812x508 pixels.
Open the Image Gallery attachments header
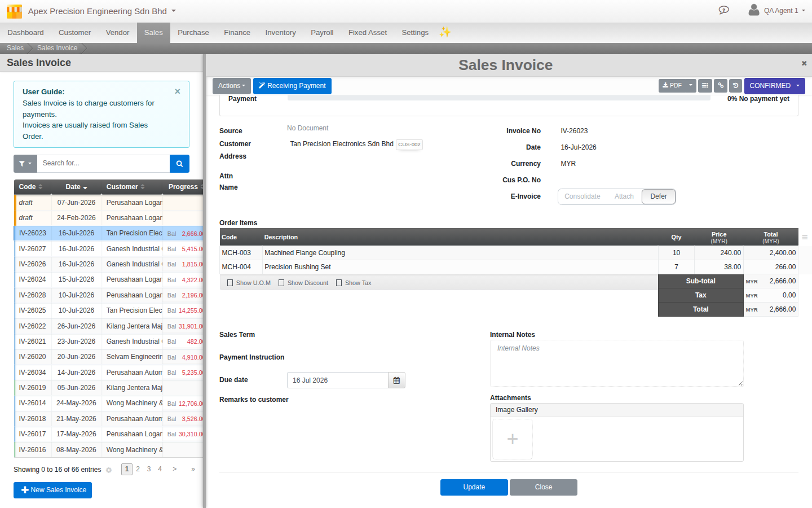click(617, 410)
